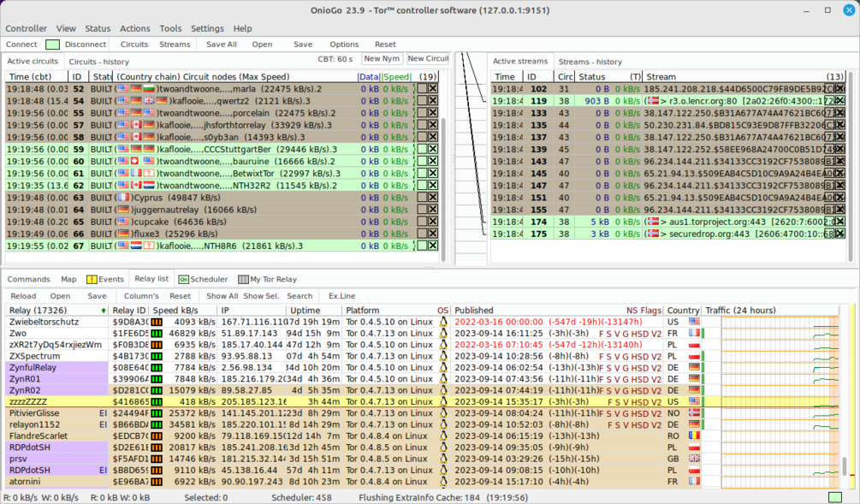Close circuit 65 cupcake via X icon
Image resolution: width=860 pixels, height=504 pixels.
[433, 221]
